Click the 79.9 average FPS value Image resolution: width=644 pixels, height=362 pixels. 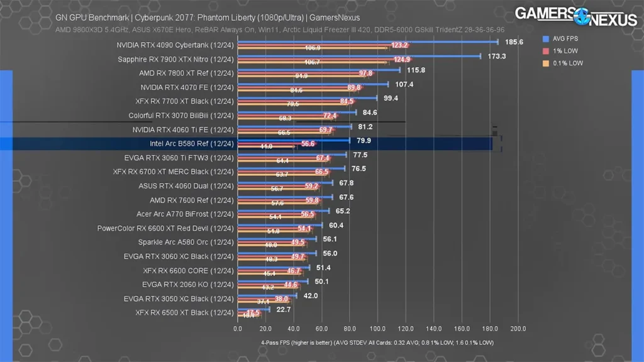click(x=364, y=140)
